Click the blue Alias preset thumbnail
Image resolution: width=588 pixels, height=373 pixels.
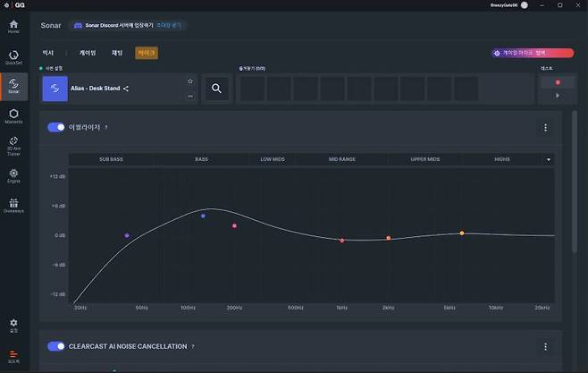[55, 89]
